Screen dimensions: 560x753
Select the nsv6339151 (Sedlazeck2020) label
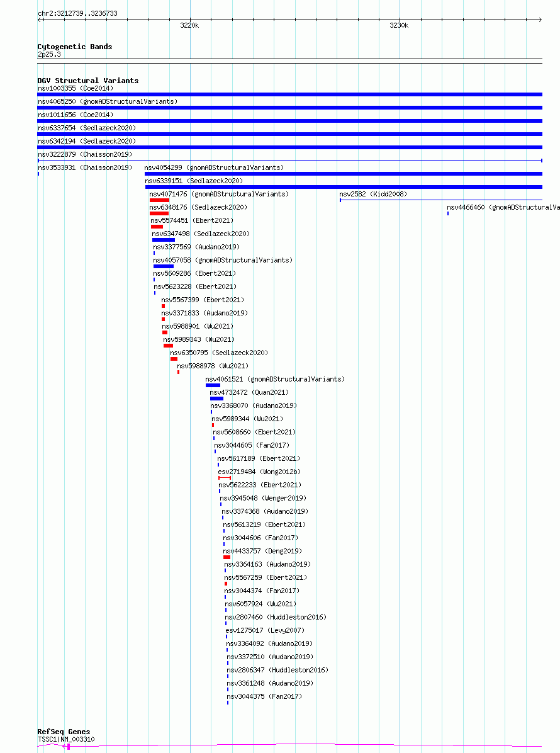tap(194, 181)
